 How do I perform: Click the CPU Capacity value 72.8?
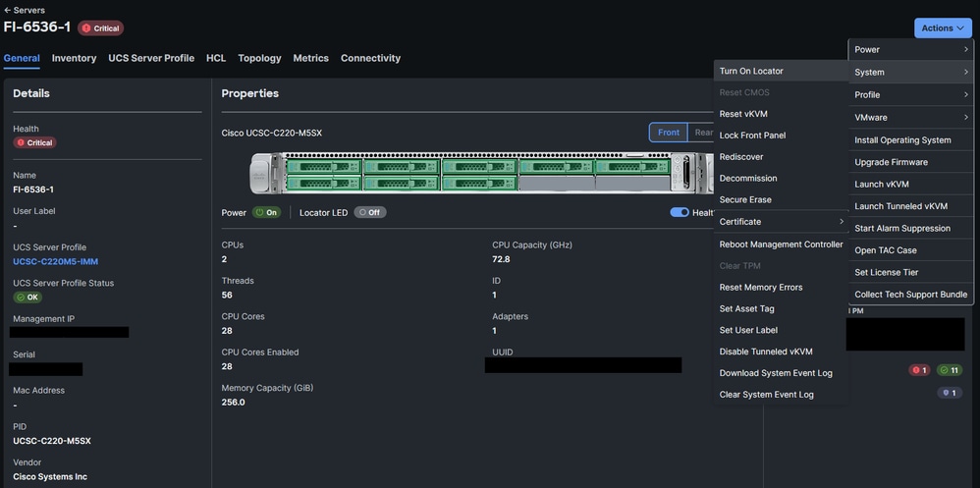(501, 259)
